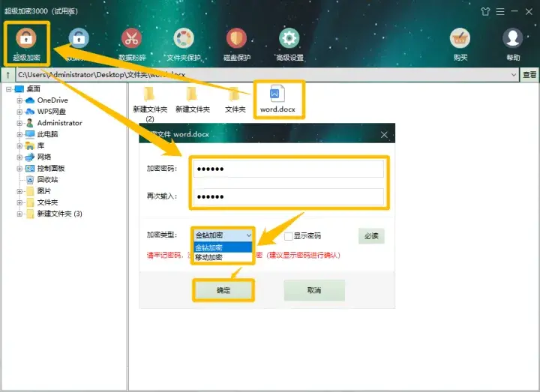
Task: Expand the address path dropdown arrow
Action: (514, 75)
